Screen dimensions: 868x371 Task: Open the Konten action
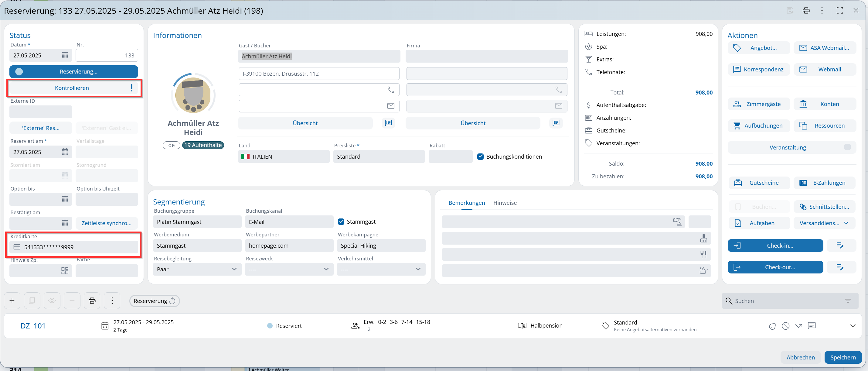(825, 104)
